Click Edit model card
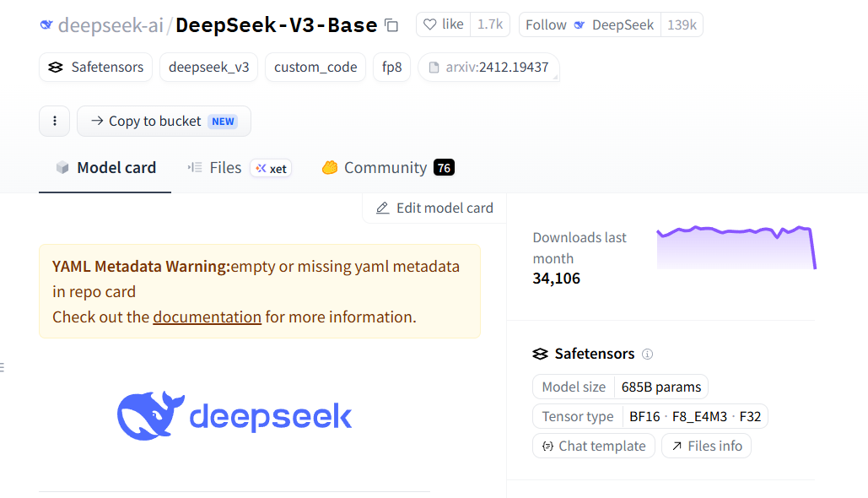The width and height of the screenshot is (868, 498). [434, 208]
